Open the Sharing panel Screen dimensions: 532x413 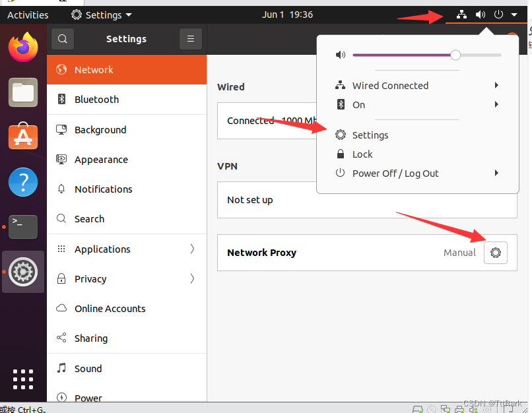pyautogui.click(x=127, y=338)
